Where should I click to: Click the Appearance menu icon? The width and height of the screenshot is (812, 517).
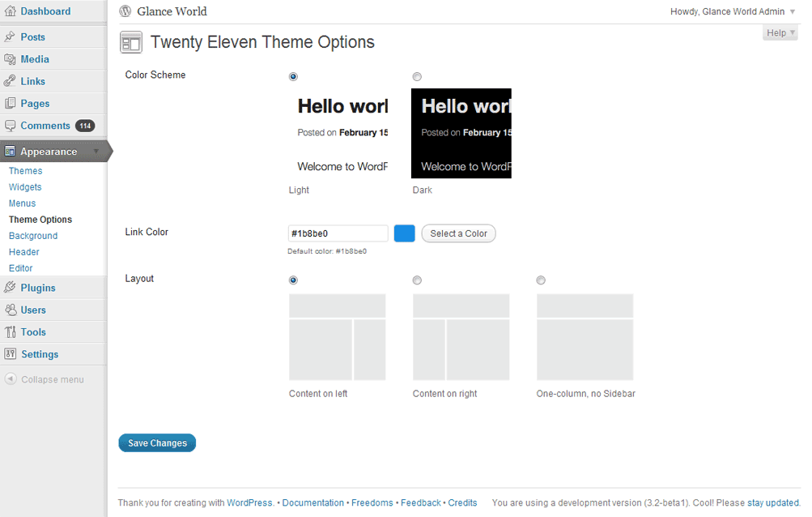[10, 152]
